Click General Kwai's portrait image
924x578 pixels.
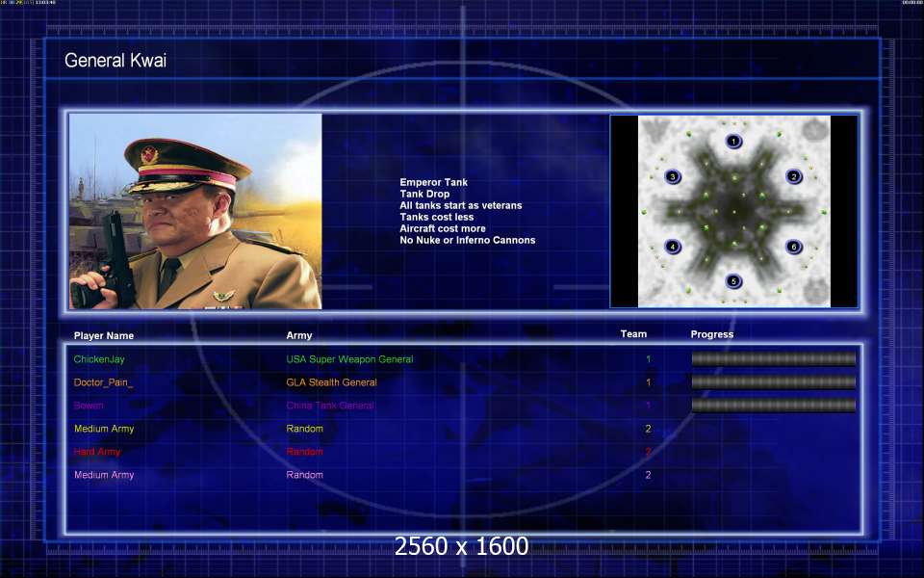195,211
